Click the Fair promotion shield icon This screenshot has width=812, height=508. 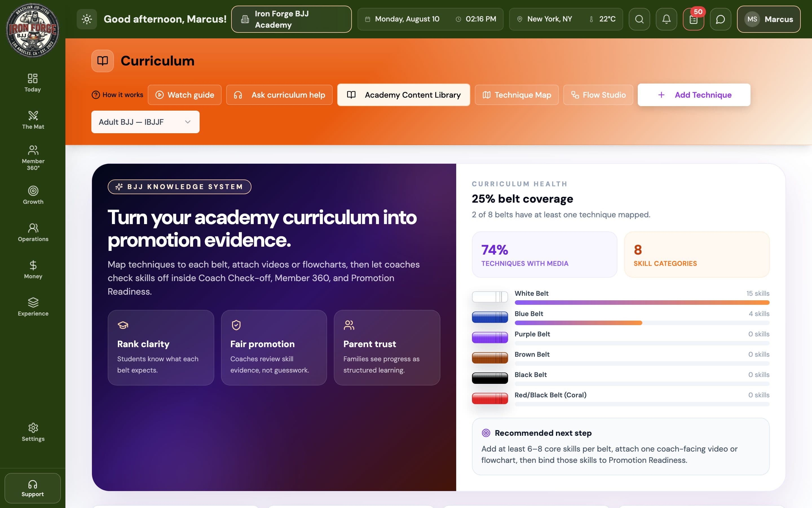(x=236, y=325)
